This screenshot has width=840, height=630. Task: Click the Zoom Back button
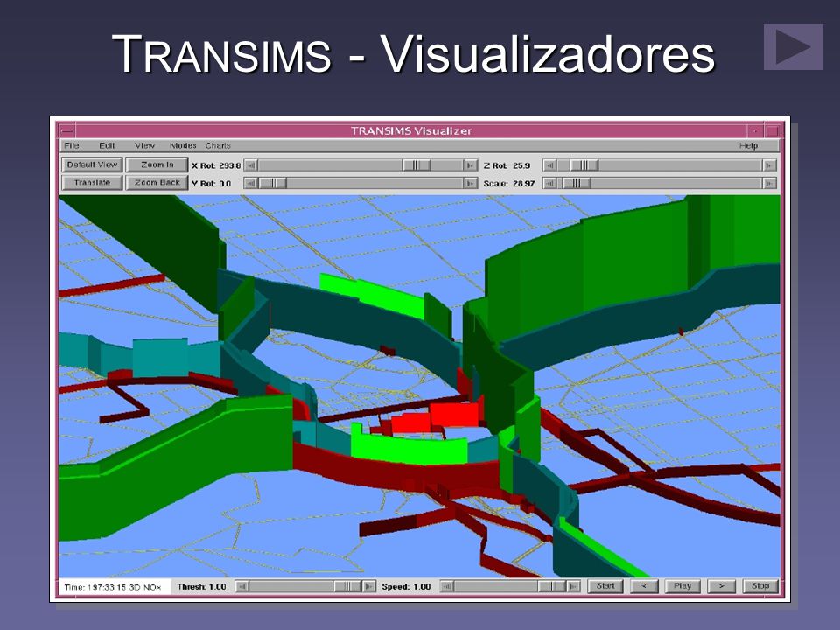click(157, 183)
